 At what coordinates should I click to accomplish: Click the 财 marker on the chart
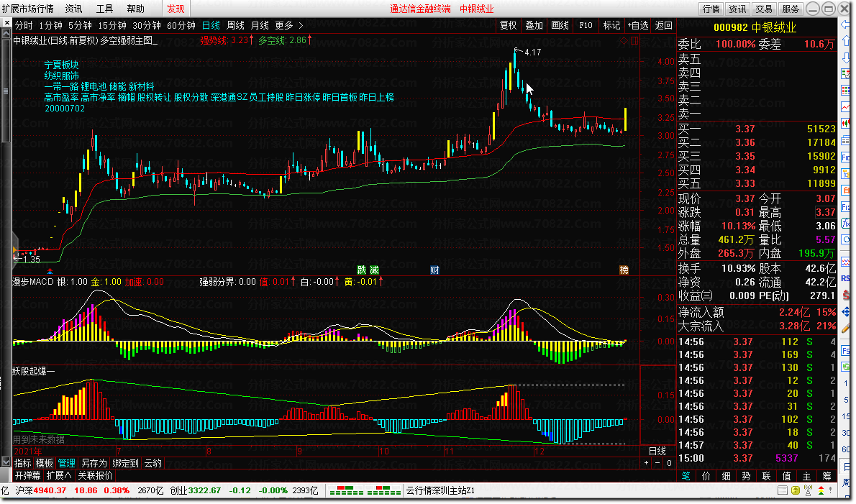[x=434, y=270]
